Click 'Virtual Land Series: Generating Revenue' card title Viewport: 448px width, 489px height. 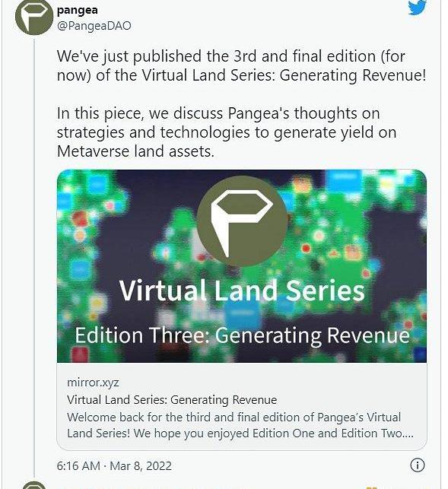(172, 400)
